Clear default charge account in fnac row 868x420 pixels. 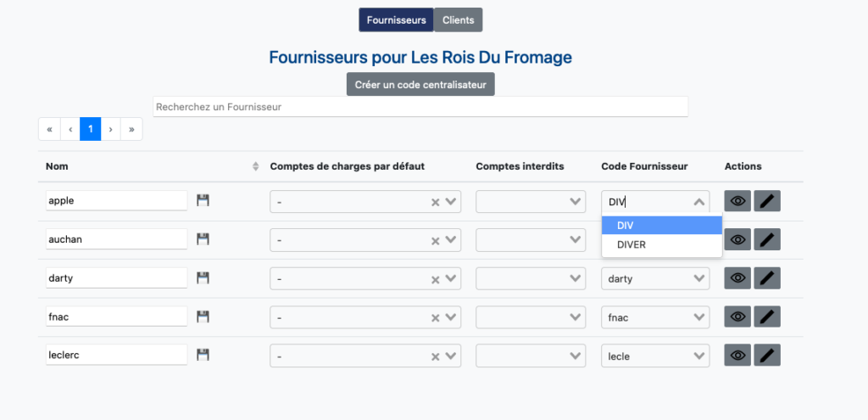tap(435, 318)
